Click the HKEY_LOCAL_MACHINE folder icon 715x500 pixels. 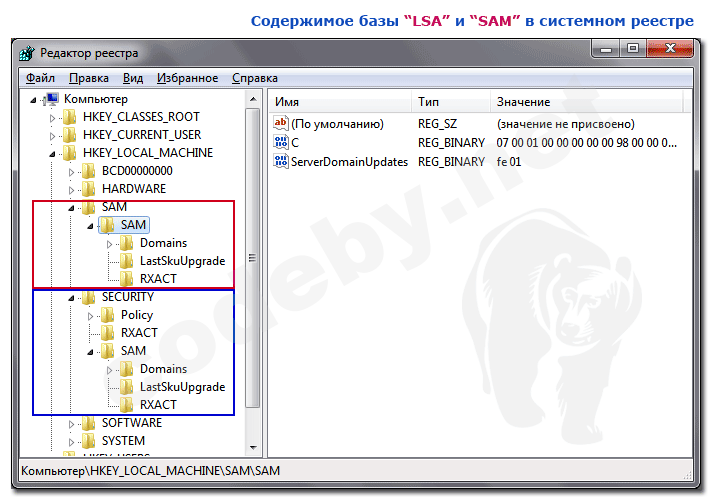coord(70,153)
